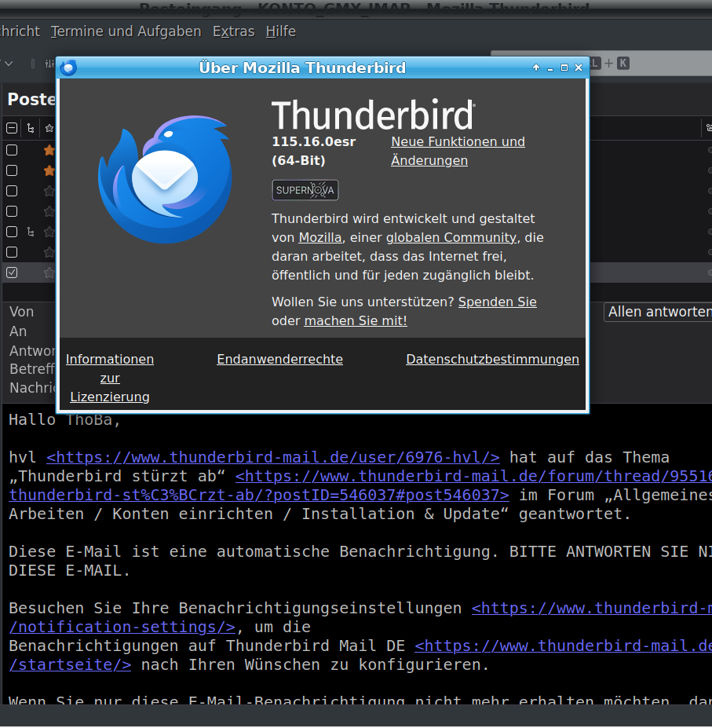Open the Neue Funktionen und Änderungen link

tap(458, 151)
